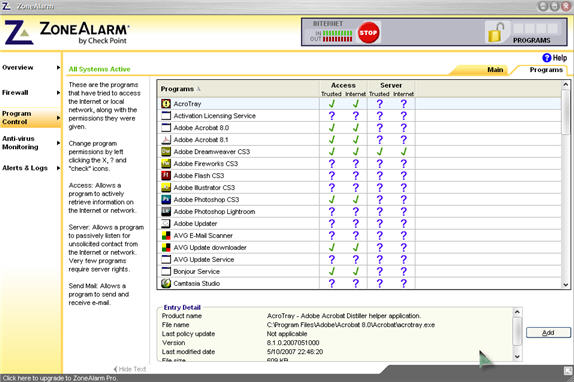Select the Adobe Updater row text
574x382 pixels.
point(195,224)
